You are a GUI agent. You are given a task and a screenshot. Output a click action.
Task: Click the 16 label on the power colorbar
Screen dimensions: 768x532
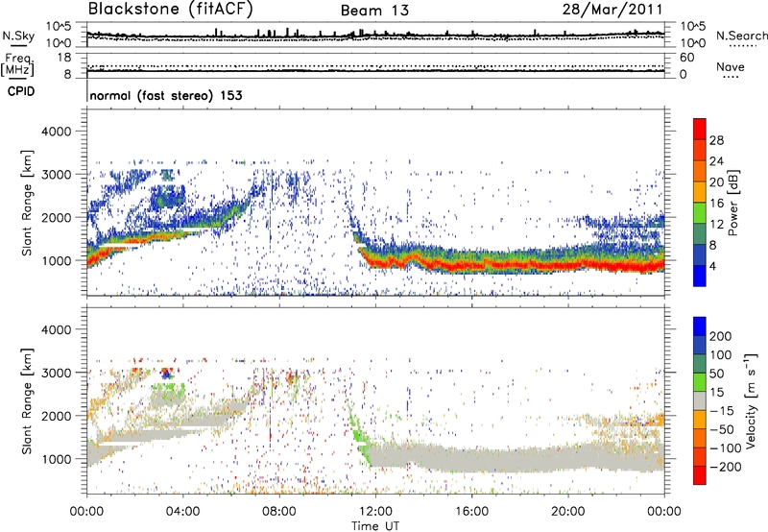716,204
